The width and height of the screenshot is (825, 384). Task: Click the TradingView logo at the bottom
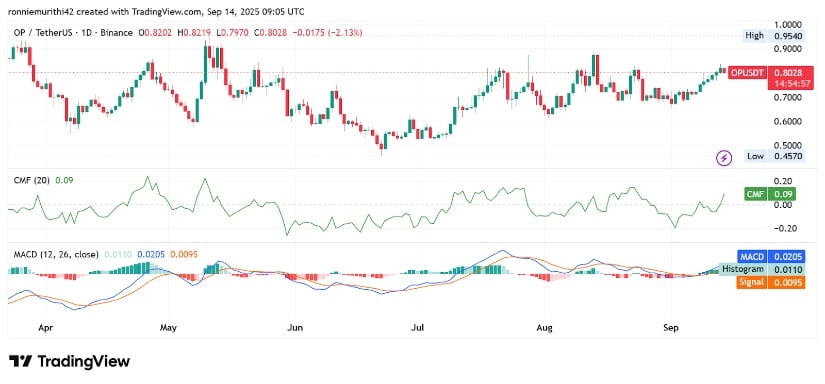tap(69, 361)
